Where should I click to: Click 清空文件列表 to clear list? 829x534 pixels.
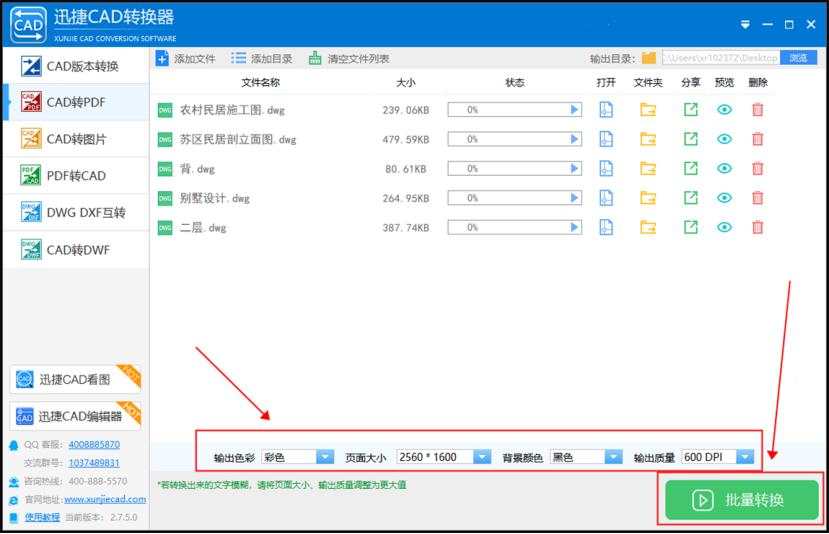pyautogui.click(x=349, y=58)
